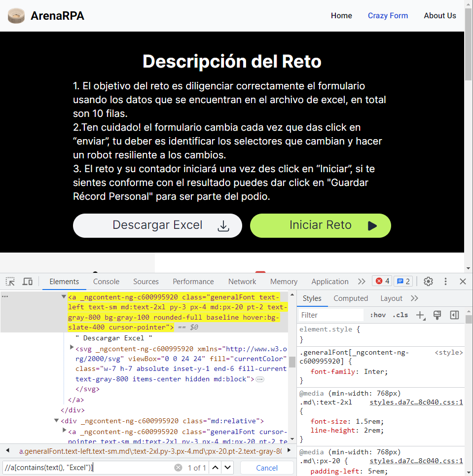
Task: Collapse the highlighted anchor element node
Action: point(64,297)
